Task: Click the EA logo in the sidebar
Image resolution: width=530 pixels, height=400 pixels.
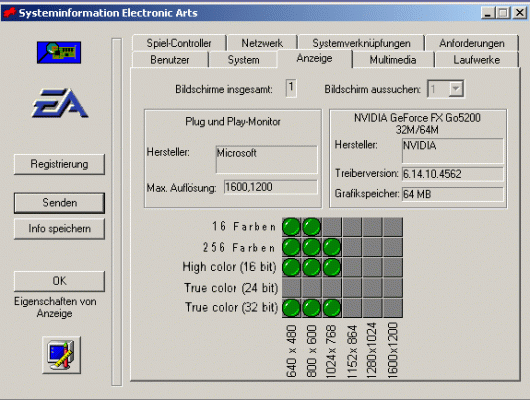Action: (x=59, y=103)
